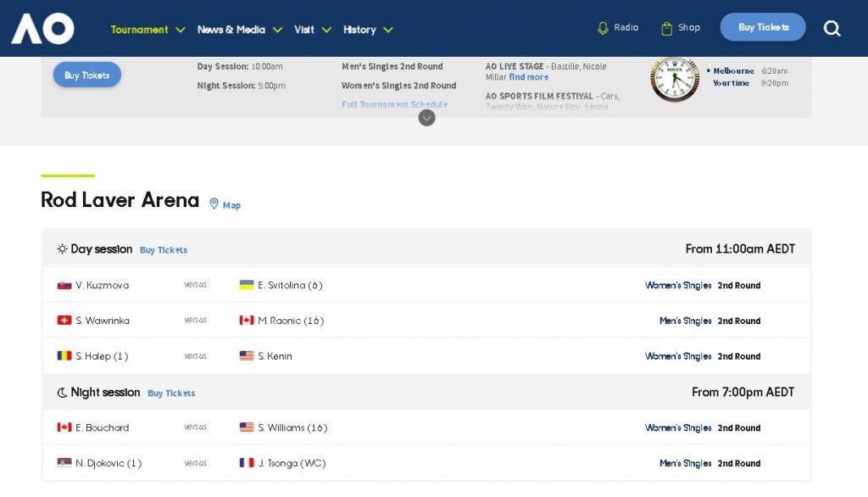Select player S. Halep (1)
This screenshot has height=497, width=868.
[x=102, y=356]
